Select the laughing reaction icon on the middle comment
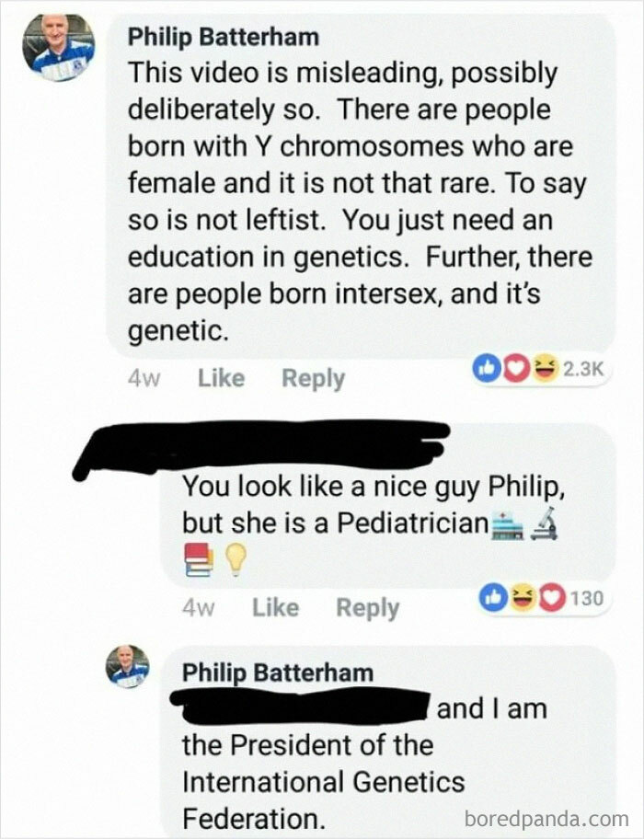 tap(523, 596)
